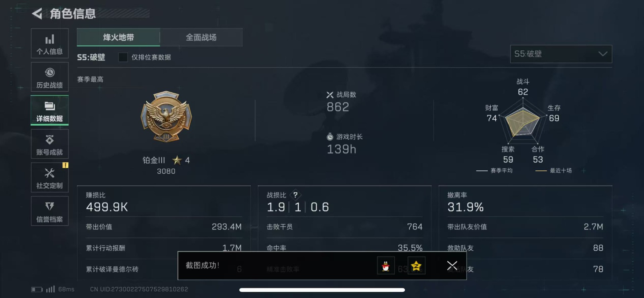
Task: Expand the S5:破壁 season dropdown
Action: coord(561,54)
